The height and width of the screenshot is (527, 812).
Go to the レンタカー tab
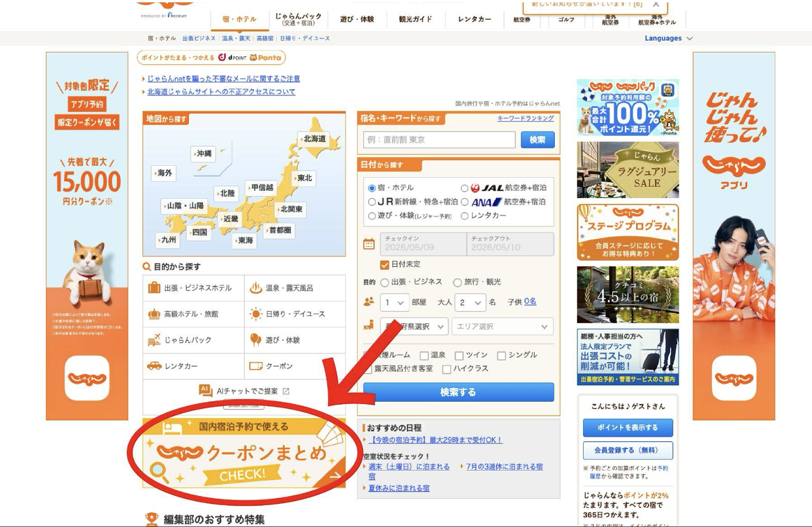474,19
